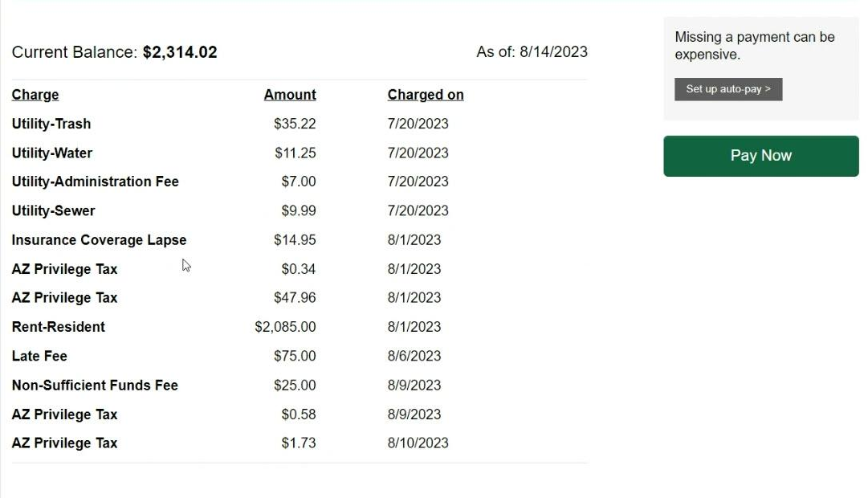The width and height of the screenshot is (868, 498).
Task: Sort by the Charge column header
Action: [35, 95]
